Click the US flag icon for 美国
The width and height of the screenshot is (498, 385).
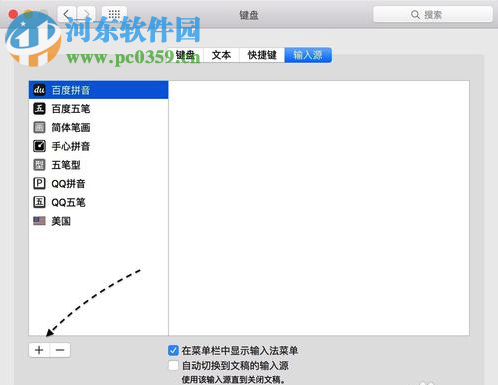(39, 221)
